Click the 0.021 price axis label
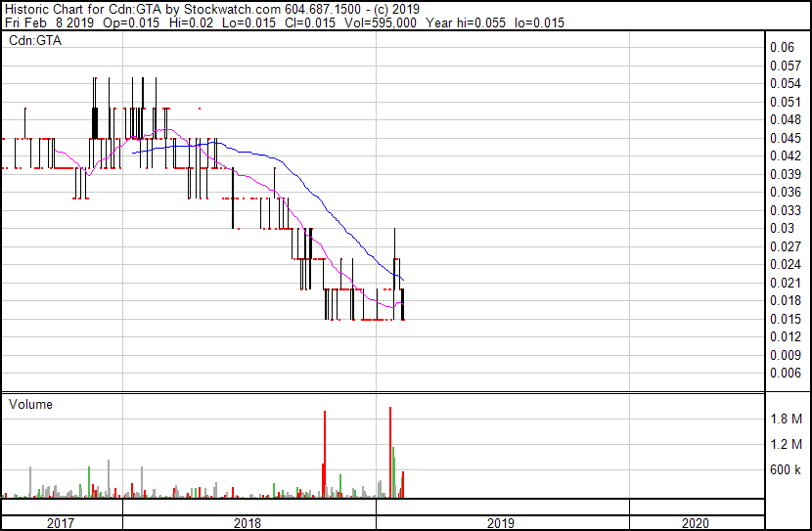Screen dimensions: 812x531 [785, 283]
